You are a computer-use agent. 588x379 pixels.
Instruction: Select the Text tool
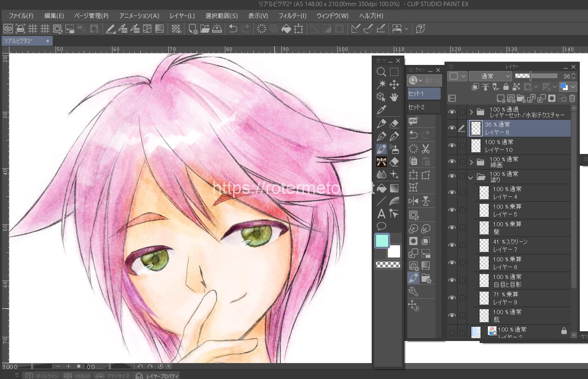(381, 214)
